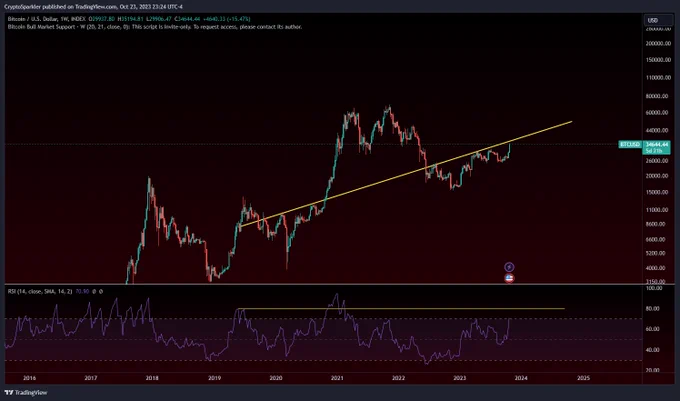
Task: Click the 2023 label on time axis
Action: tap(460, 378)
